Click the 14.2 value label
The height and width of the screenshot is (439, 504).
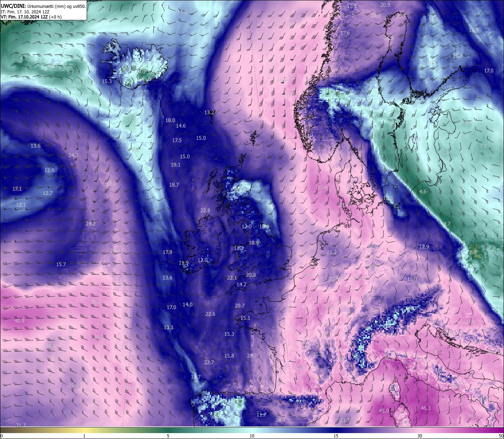point(241,285)
